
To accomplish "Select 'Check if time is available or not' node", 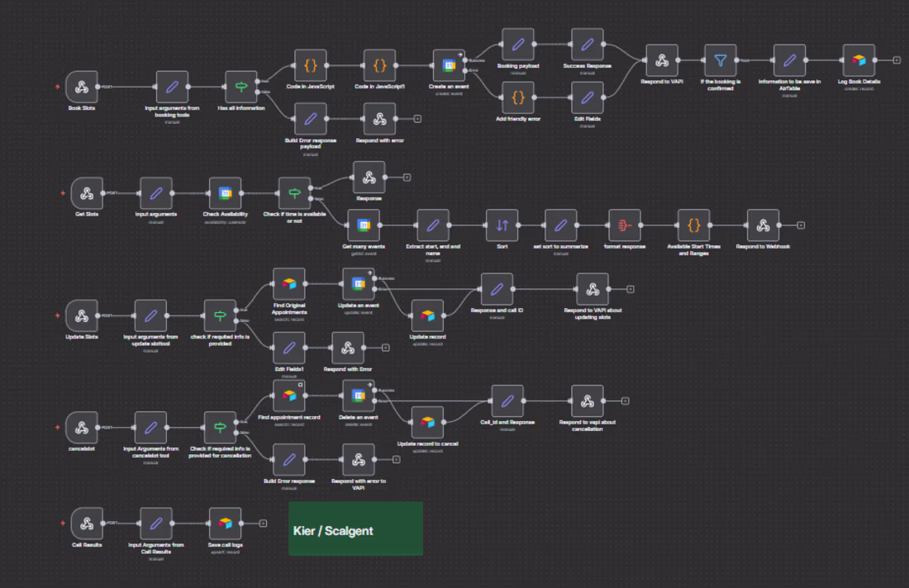I will click(294, 193).
